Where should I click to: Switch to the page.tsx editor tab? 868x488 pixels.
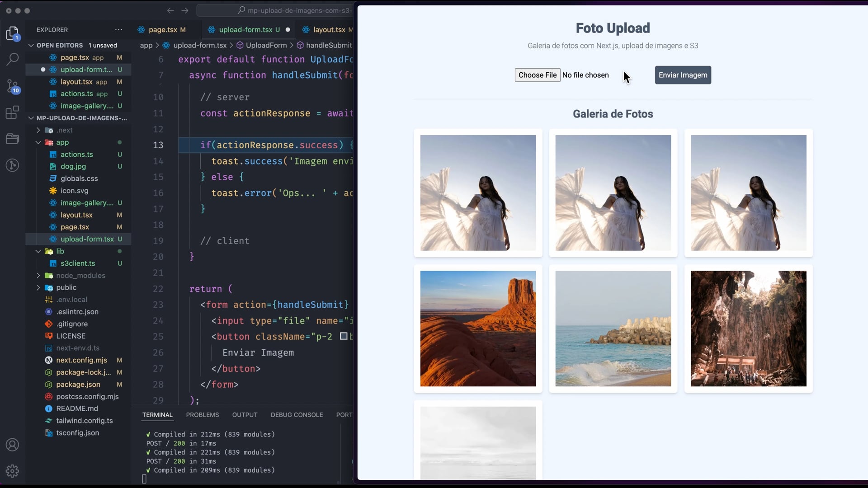163,30
